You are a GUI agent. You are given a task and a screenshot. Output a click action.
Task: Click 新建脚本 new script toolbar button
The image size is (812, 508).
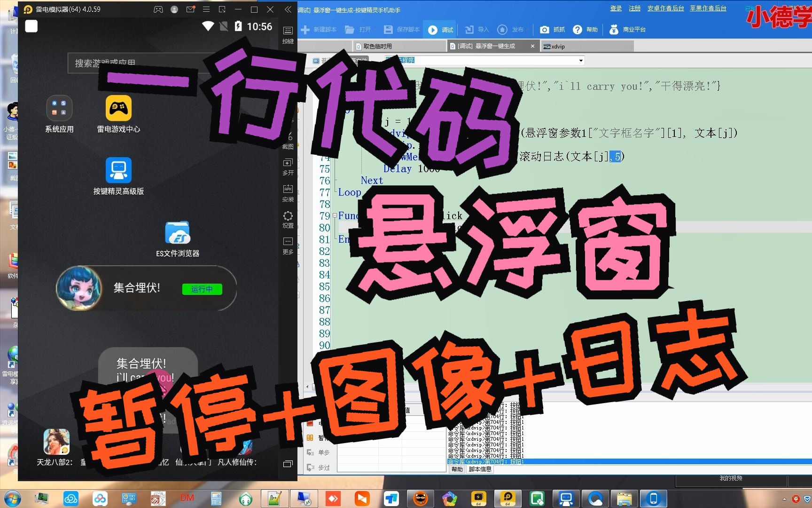tap(319, 30)
